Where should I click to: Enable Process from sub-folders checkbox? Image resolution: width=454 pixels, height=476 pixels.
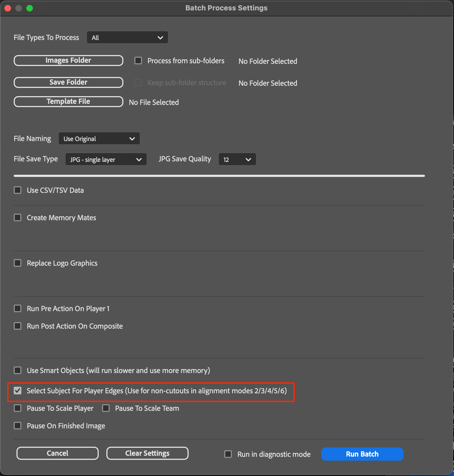(x=138, y=61)
